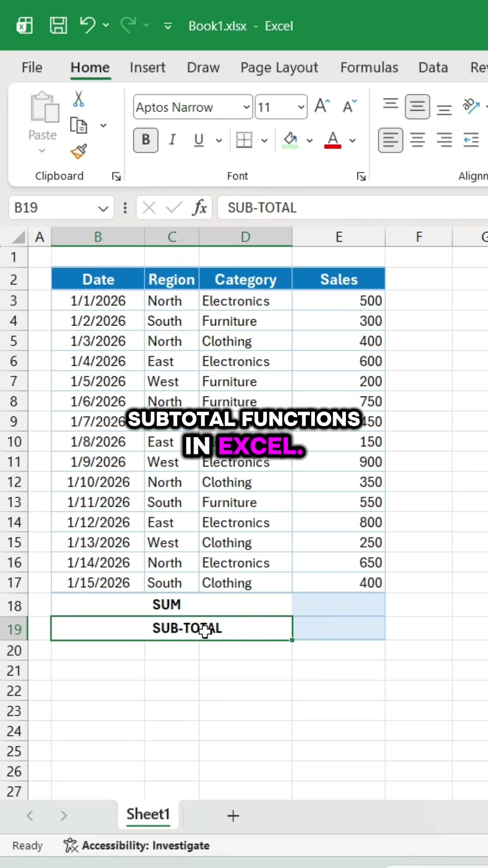Click formula bar showing SUB-TOTAL
The image size is (488, 868).
(x=352, y=208)
